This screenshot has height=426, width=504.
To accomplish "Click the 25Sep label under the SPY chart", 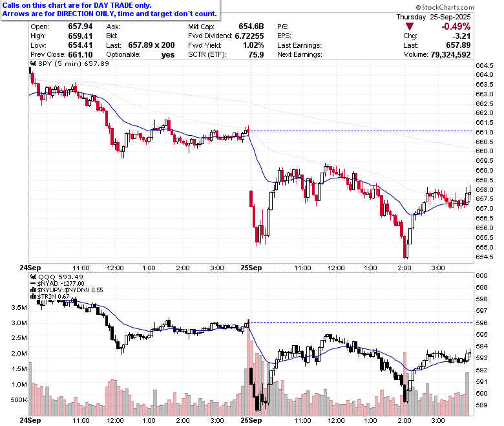I will pos(251,268).
